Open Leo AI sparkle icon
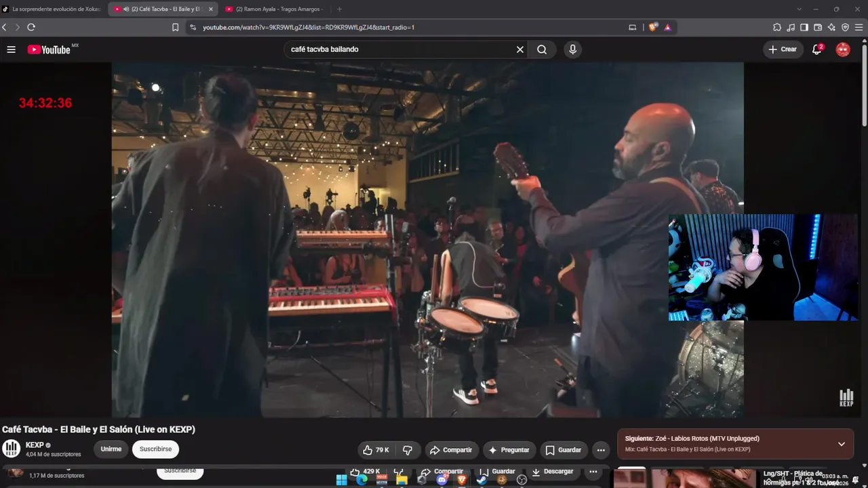 831,27
